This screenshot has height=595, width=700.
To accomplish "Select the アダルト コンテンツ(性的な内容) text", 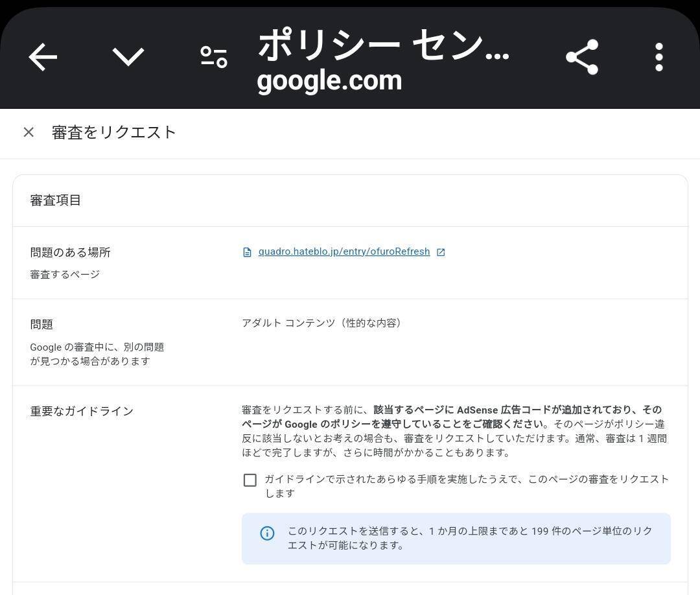I will (321, 323).
